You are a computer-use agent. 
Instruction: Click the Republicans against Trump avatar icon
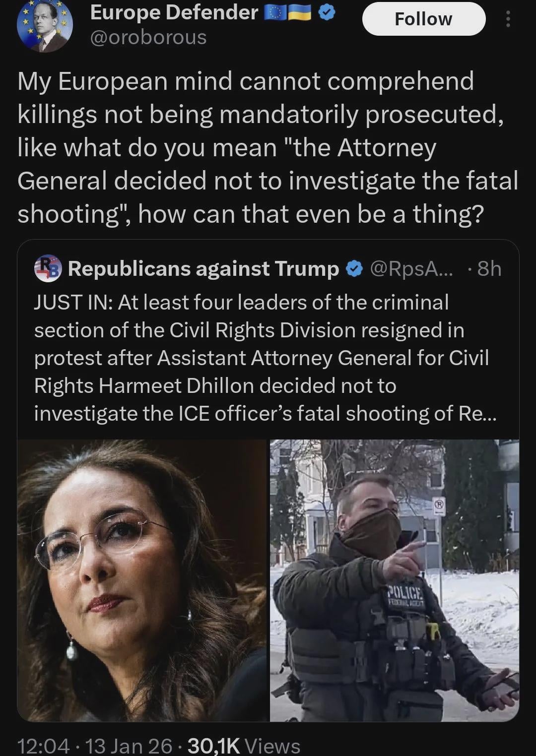click(x=48, y=268)
